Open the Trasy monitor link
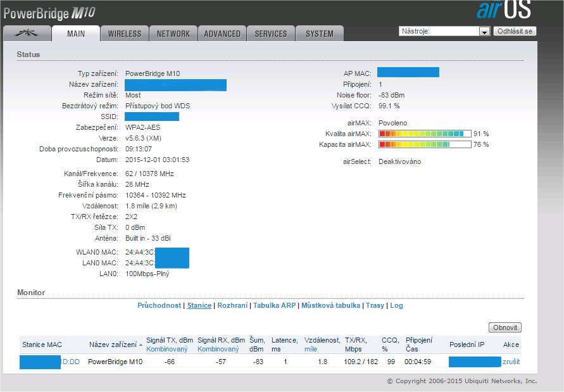 click(375, 305)
